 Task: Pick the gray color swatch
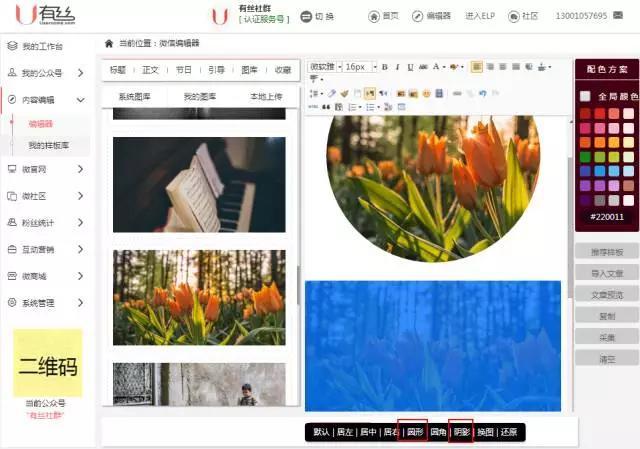[x=600, y=200]
